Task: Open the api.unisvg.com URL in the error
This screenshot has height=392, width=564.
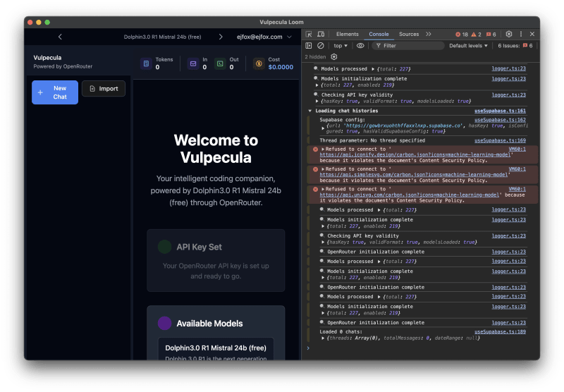Action: [x=409, y=195]
